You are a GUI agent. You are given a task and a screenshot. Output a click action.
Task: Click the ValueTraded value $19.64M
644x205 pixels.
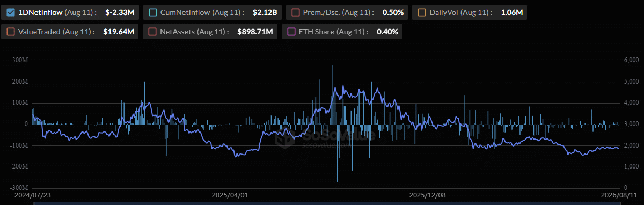point(118,32)
